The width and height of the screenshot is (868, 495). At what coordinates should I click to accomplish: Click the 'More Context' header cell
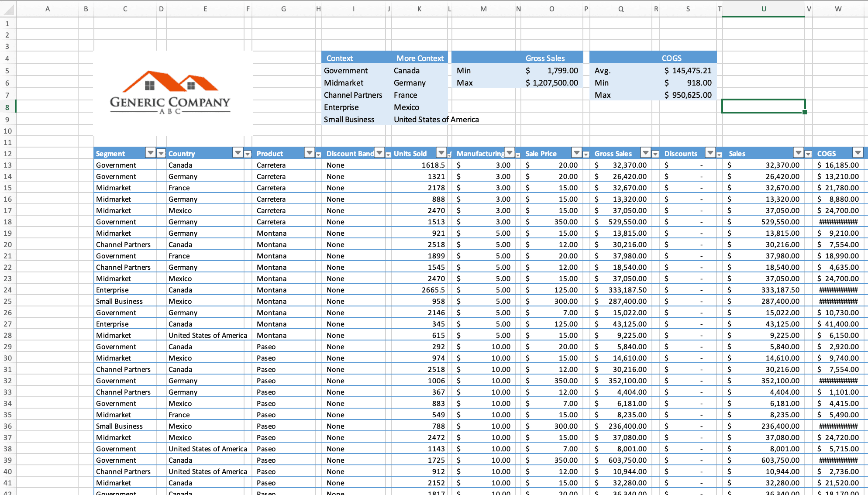point(420,58)
